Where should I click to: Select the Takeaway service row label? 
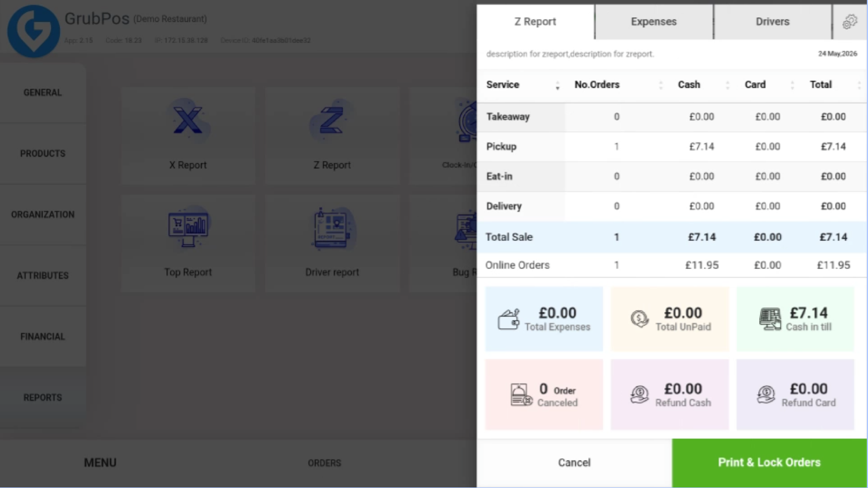point(508,117)
